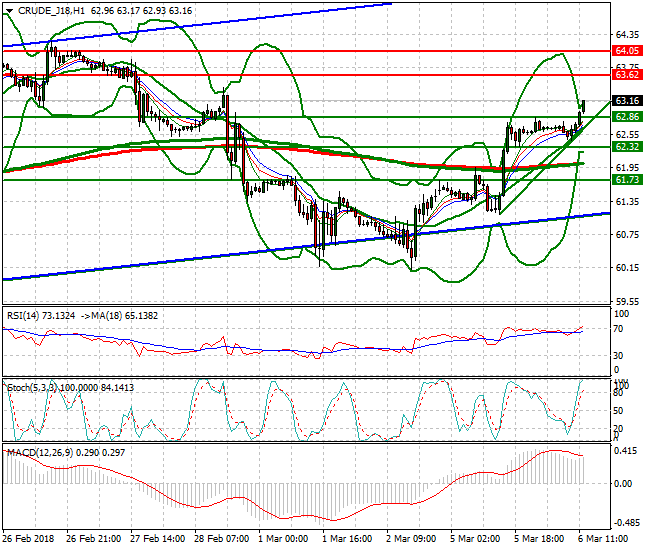The height and width of the screenshot is (550, 650).
Task: Click the 61.95 price axis value
Action: [627, 167]
